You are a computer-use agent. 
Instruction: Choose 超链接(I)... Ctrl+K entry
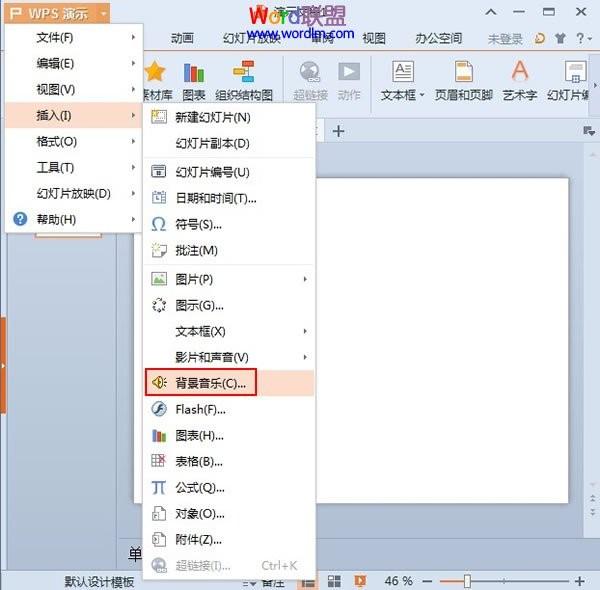(x=229, y=566)
